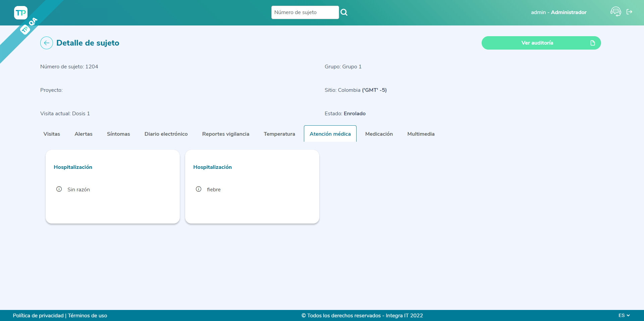Click the document icon on Ver auditoría
Viewport: 644px width, 321px height.
click(593, 43)
